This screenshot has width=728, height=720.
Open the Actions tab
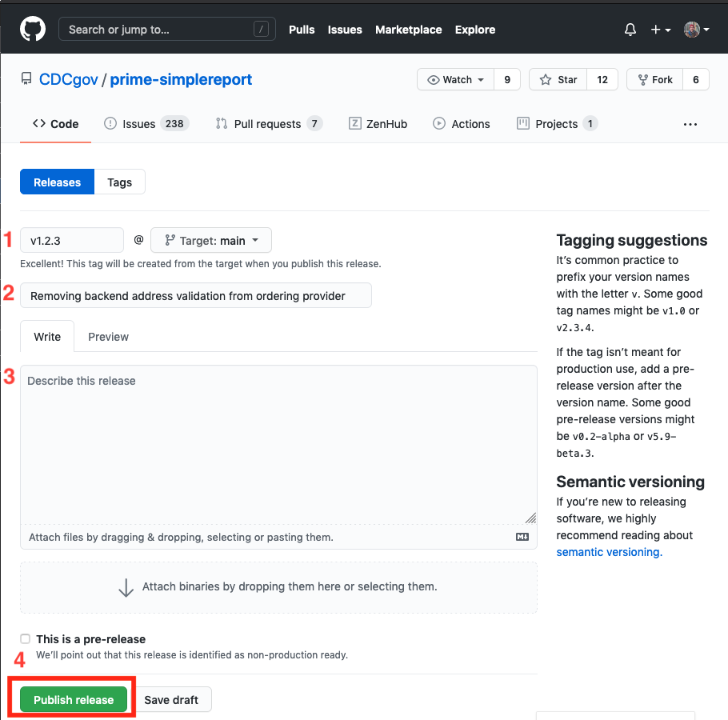pyautogui.click(x=462, y=124)
